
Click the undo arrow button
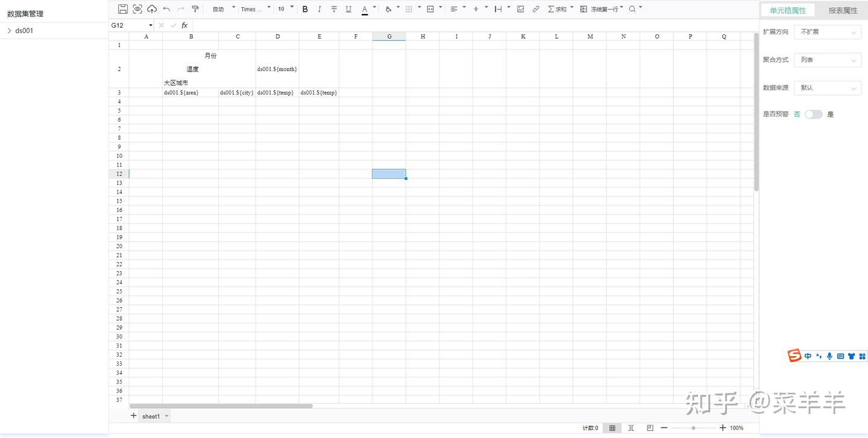coord(166,8)
